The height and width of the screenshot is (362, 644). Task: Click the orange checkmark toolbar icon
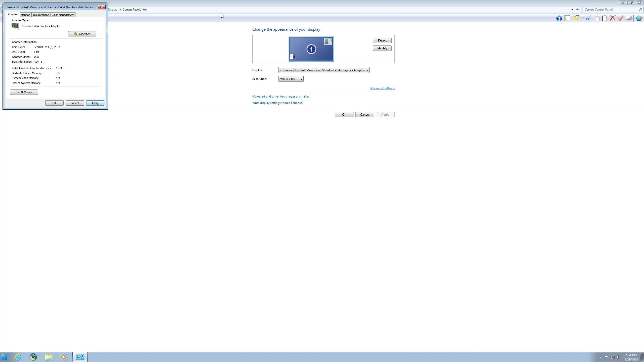point(621,18)
